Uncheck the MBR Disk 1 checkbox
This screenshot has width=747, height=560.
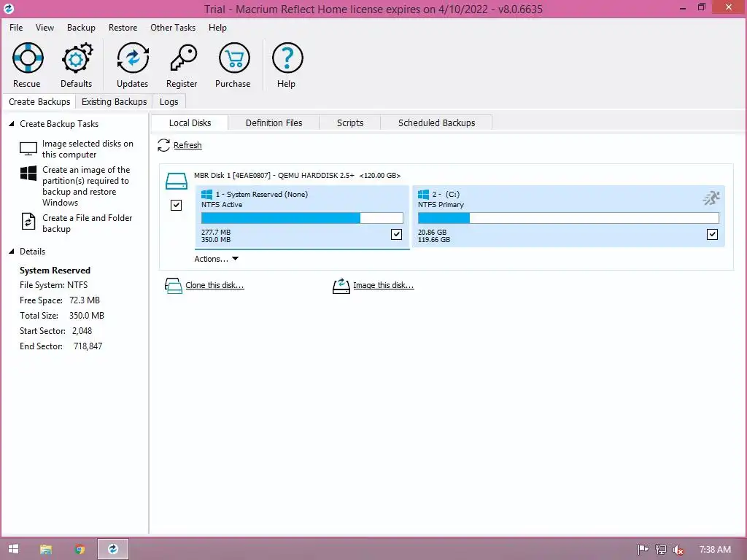[x=177, y=205]
